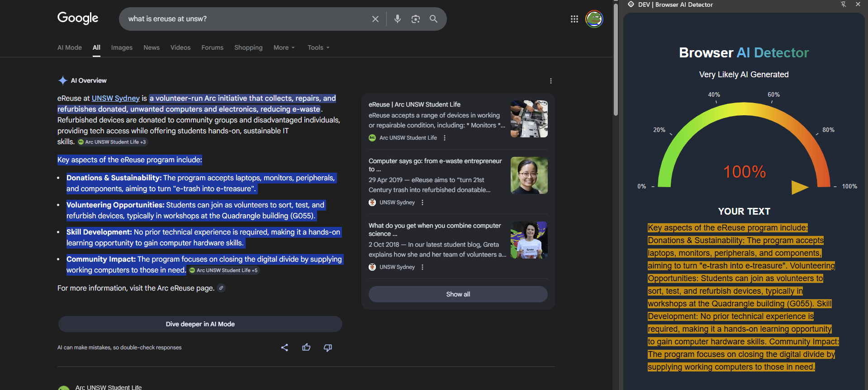The width and height of the screenshot is (868, 390).
Task: Follow the UNSW Sydney link
Action: [116, 98]
